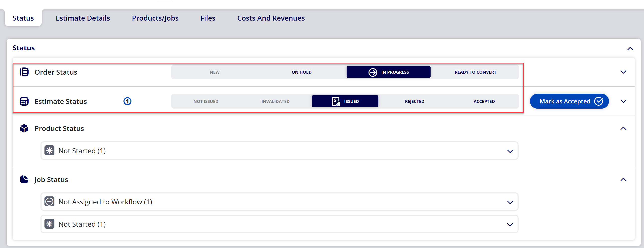Click the Product Status label
The height and width of the screenshot is (248, 644).
pyautogui.click(x=59, y=128)
